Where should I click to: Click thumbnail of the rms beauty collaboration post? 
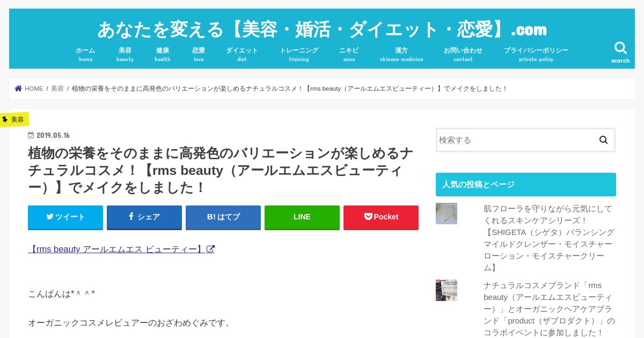(x=447, y=290)
